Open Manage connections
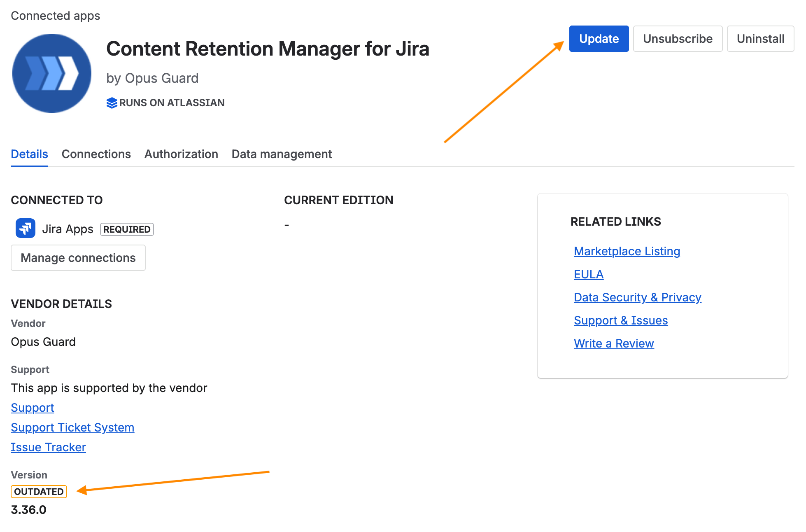 coord(78,258)
